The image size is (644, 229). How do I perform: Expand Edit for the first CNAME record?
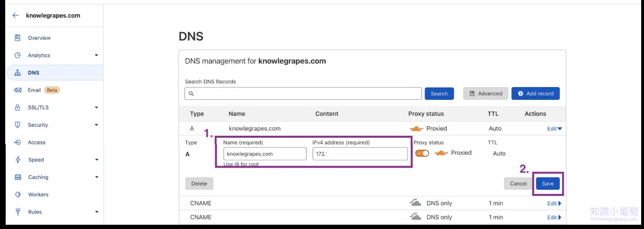[x=554, y=203]
